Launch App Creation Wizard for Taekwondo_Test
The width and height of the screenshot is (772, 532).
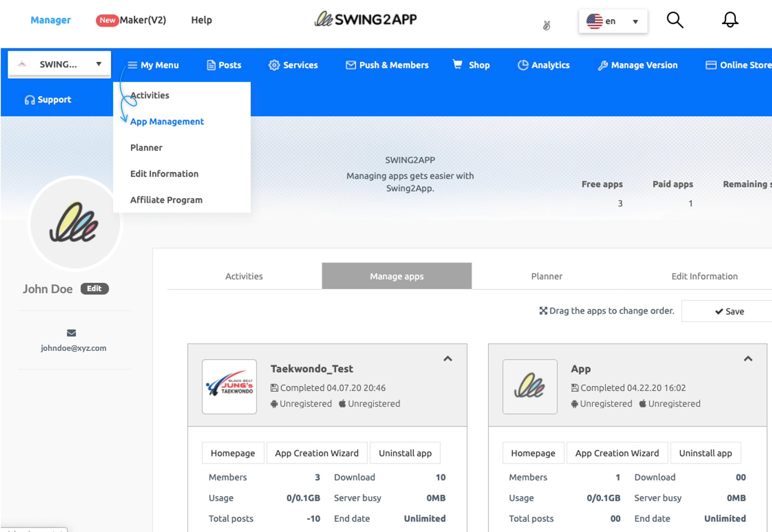(317, 453)
